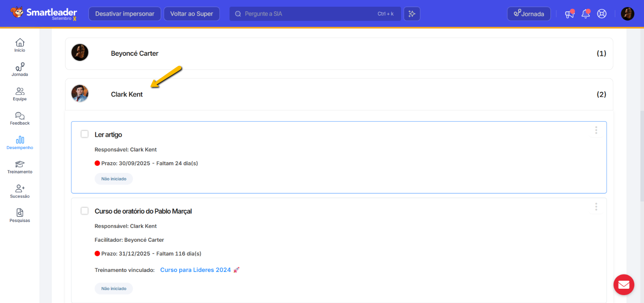The height and width of the screenshot is (303, 644).
Task: Open the Curso para Lideres 2024 link
Action: click(x=196, y=270)
